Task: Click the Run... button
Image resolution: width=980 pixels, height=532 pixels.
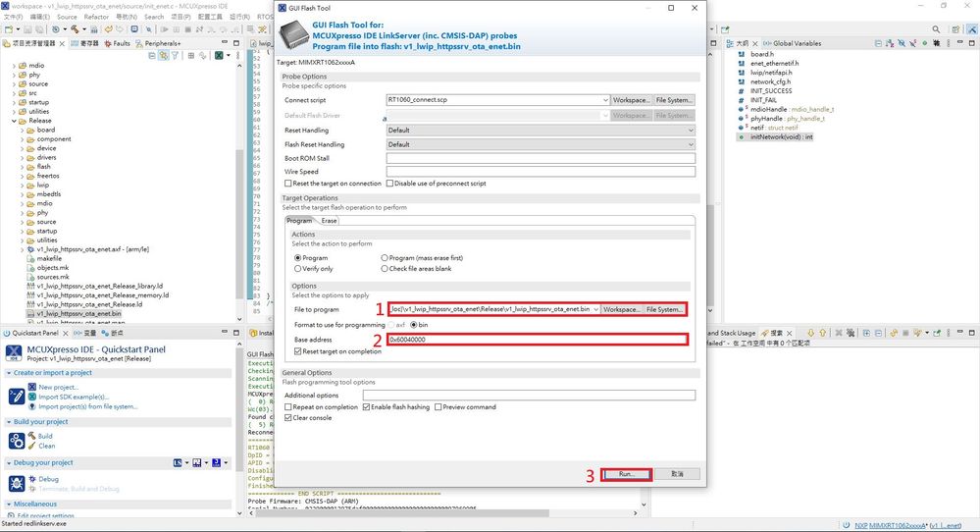Action: 626,474
